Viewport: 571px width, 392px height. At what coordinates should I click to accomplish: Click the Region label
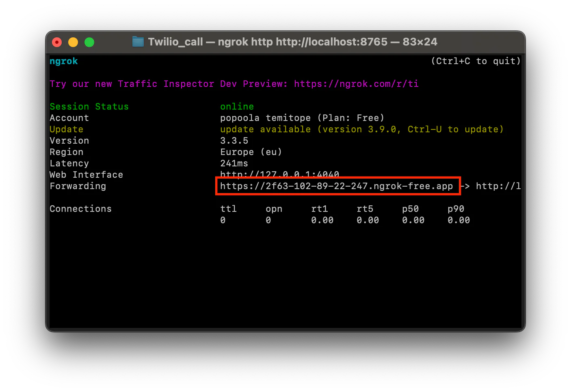point(67,152)
